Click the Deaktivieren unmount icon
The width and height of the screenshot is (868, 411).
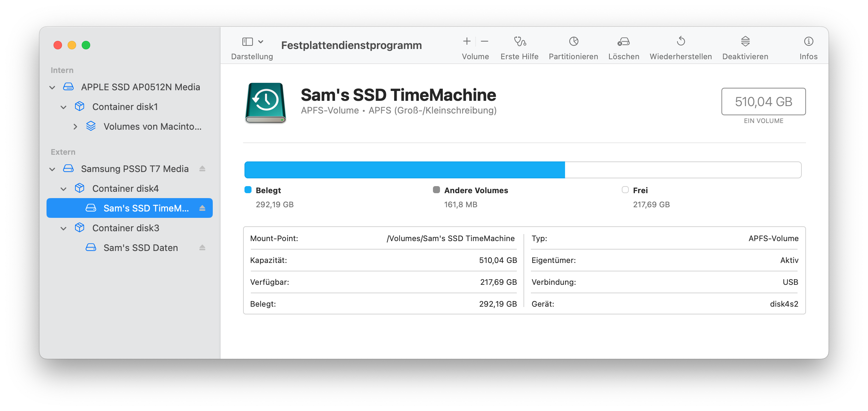pyautogui.click(x=745, y=42)
